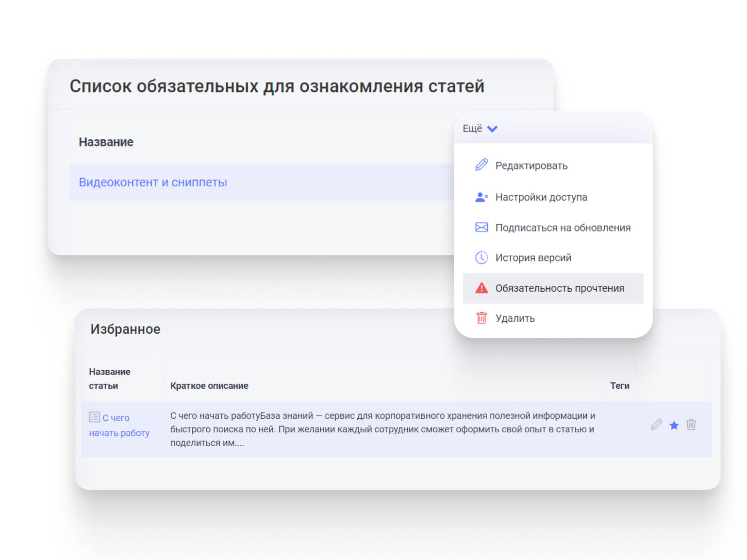Select Обязательность прочтения menu item

[553, 288]
